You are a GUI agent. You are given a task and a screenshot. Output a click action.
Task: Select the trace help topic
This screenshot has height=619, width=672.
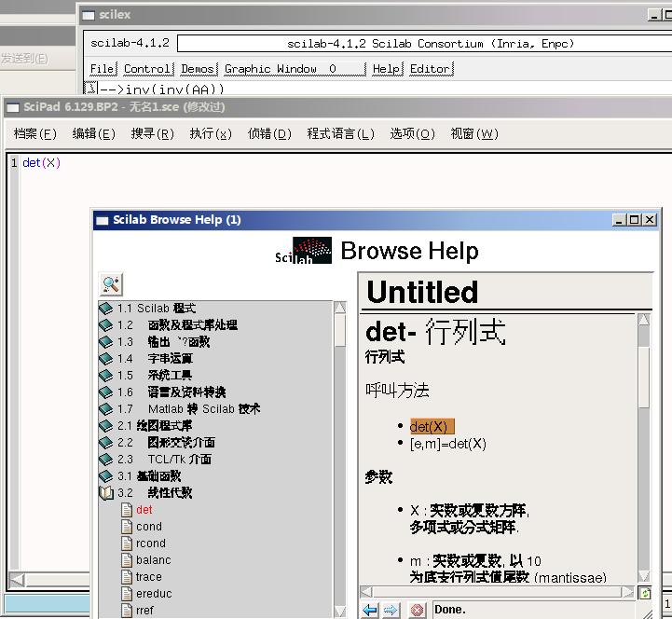[149, 576]
